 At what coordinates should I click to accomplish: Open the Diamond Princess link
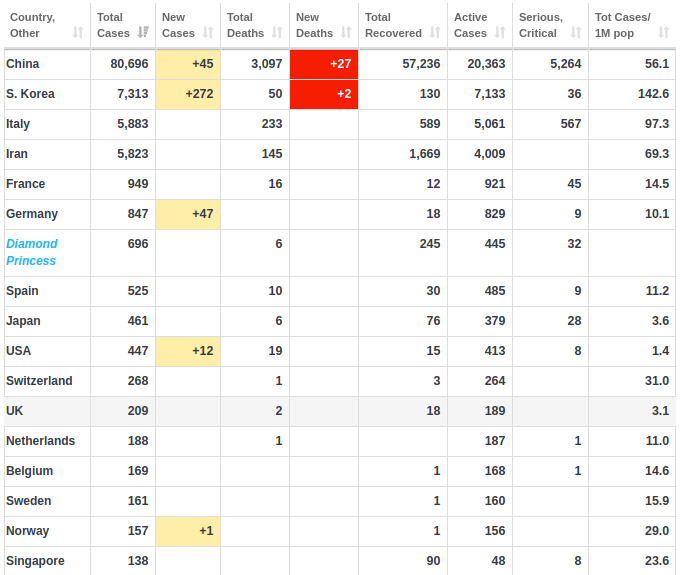(x=32, y=252)
